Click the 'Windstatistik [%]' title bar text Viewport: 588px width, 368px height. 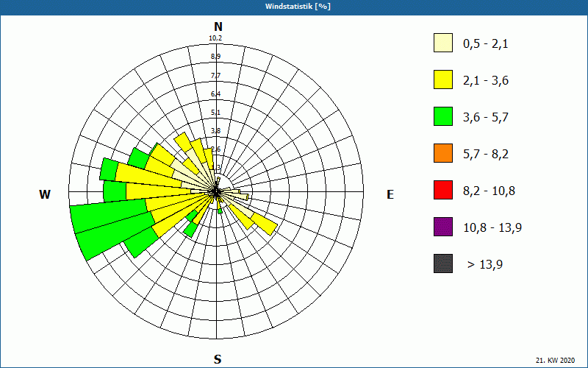pyautogui.click(x=298, y=7)
